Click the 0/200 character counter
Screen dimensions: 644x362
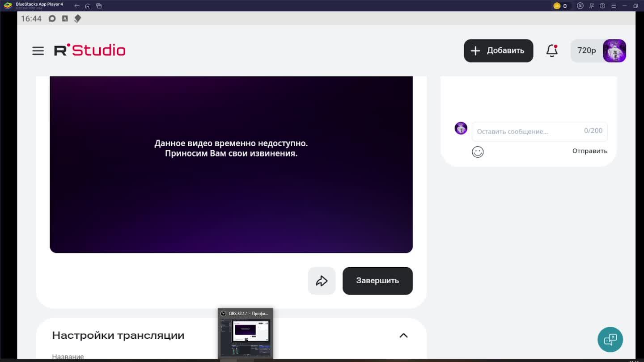tap(593, 130)
